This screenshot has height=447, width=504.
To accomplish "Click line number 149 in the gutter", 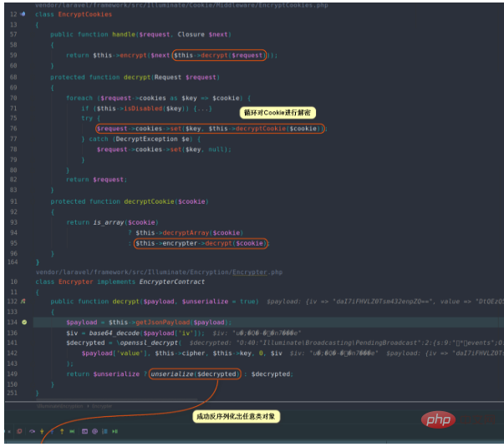I will coord(13,374).
